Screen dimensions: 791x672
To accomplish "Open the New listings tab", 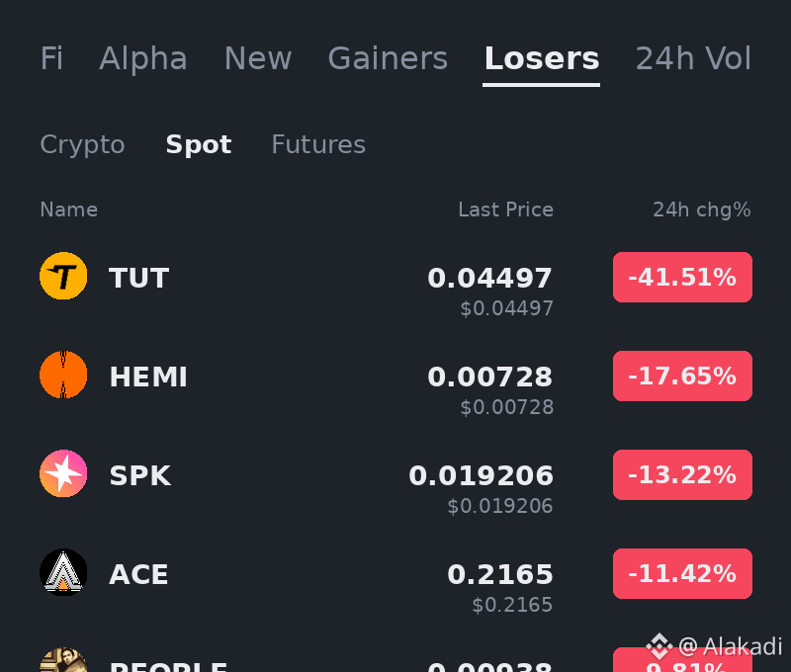I will pos(258,58).
